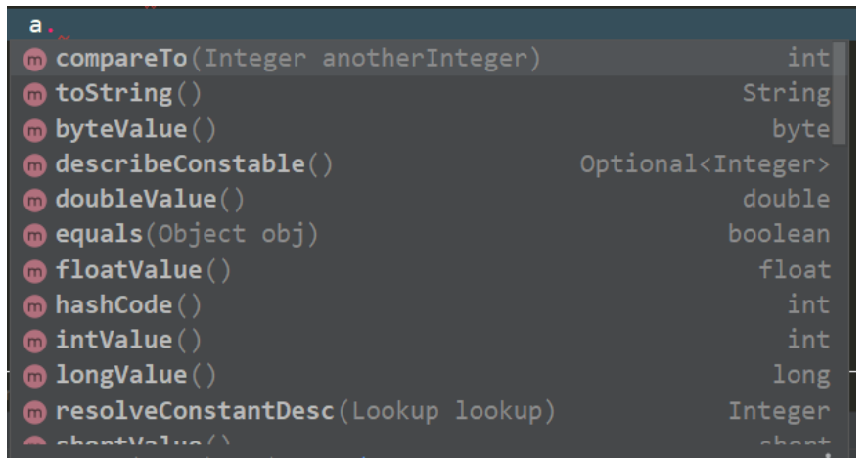Choose resolveConstantDesc(Lookup lookup) entry

(305, 411)
